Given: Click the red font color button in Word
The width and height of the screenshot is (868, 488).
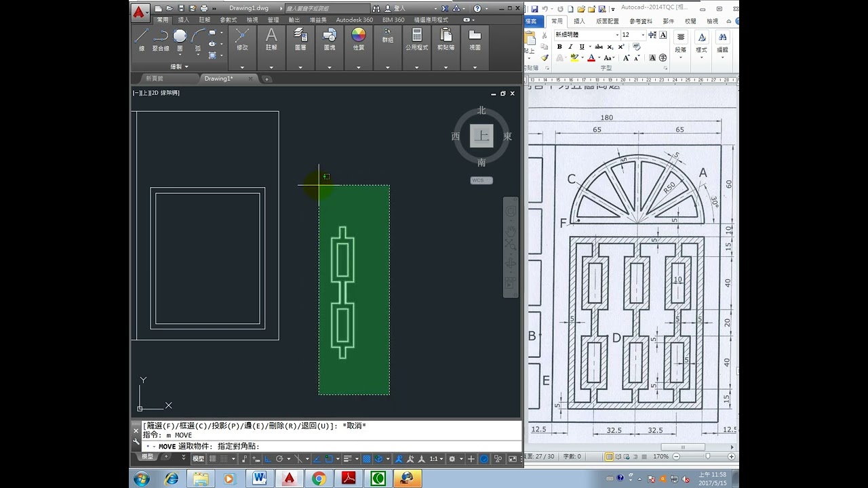Looking at the screenshot, I should [x=591, y=58].
